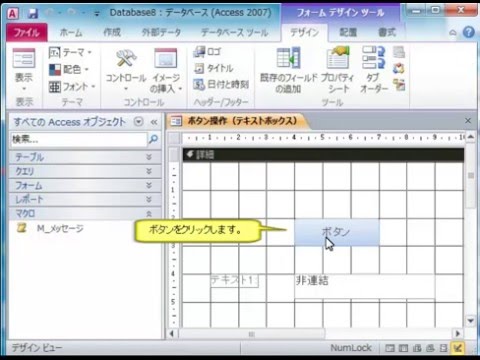The height and width of the screenshot is (360, 480).
Task: Save the database with the floppy disk icon
Action: pos(32,14)
